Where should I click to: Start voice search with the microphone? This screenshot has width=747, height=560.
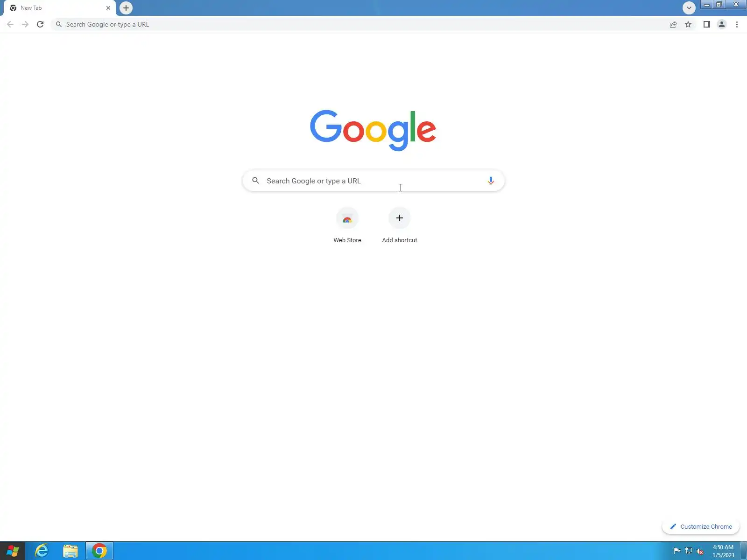tap(491, 181)
